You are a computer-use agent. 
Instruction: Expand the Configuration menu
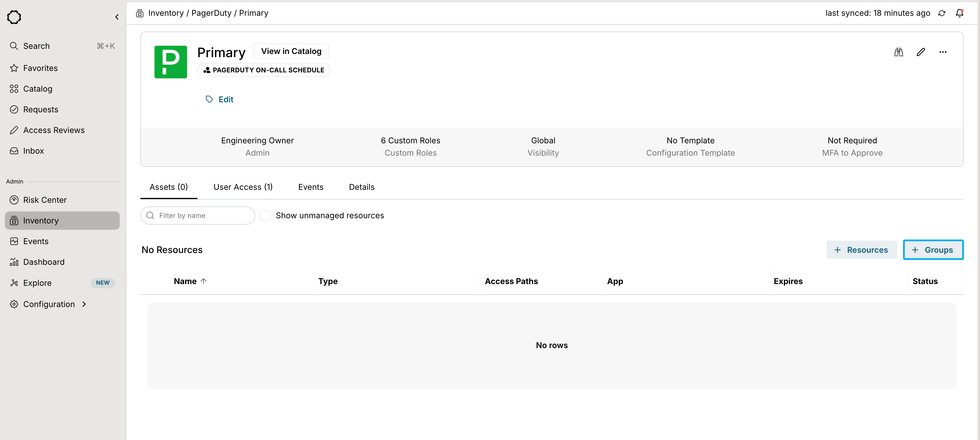[49, 304]
